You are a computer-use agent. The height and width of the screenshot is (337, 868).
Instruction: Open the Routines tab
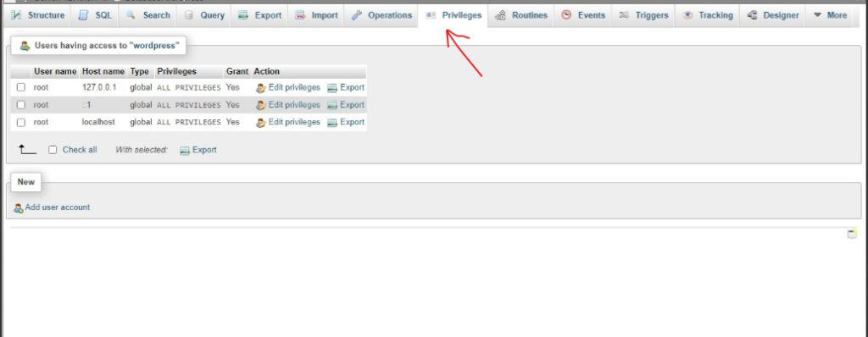pyautogui.click(x=521, y=15)
